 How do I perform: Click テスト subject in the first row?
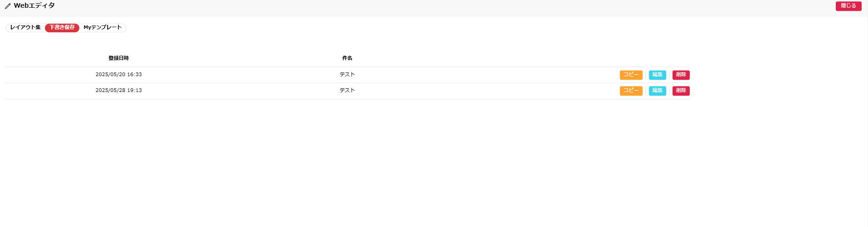[347, 75]
